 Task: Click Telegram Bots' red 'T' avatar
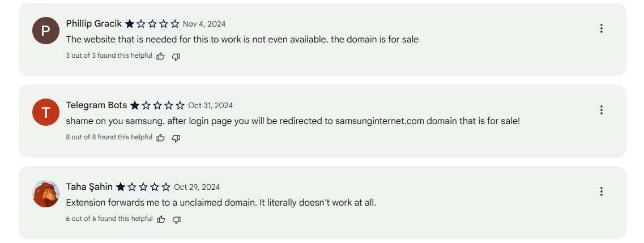tap(46, 112)
